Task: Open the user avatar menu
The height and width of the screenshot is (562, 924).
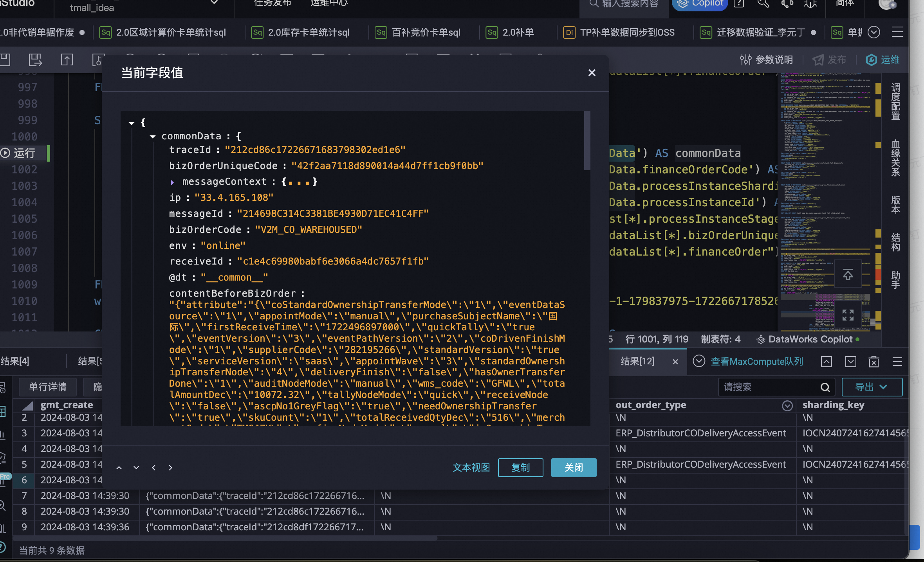Action: pyautogui.click(x=887, y=4)
